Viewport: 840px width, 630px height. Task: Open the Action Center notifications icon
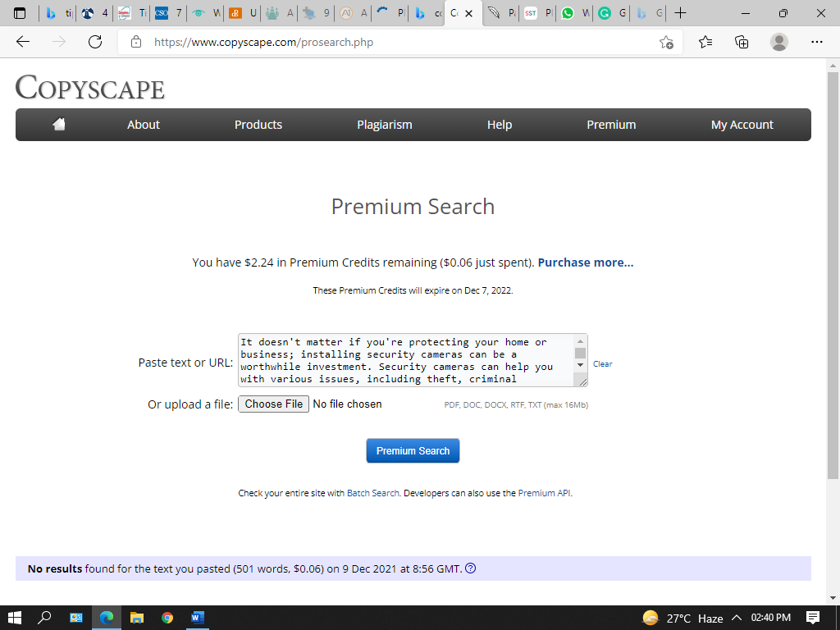click(813, 618)
